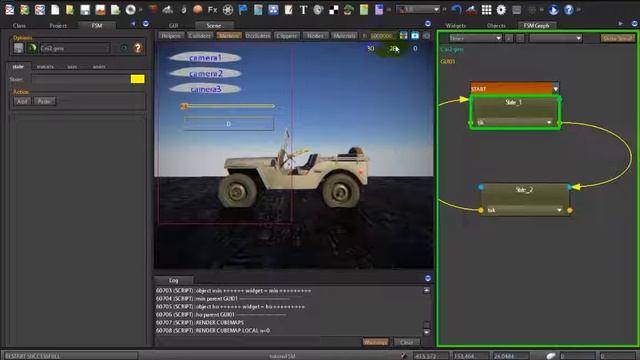Click the yellow state color swatch
Screen dimensions: 640x360
pos(138,79)
